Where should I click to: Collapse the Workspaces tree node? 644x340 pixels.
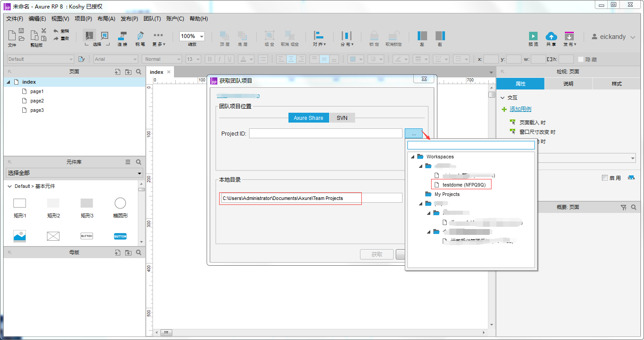click(x=412, y=157)
